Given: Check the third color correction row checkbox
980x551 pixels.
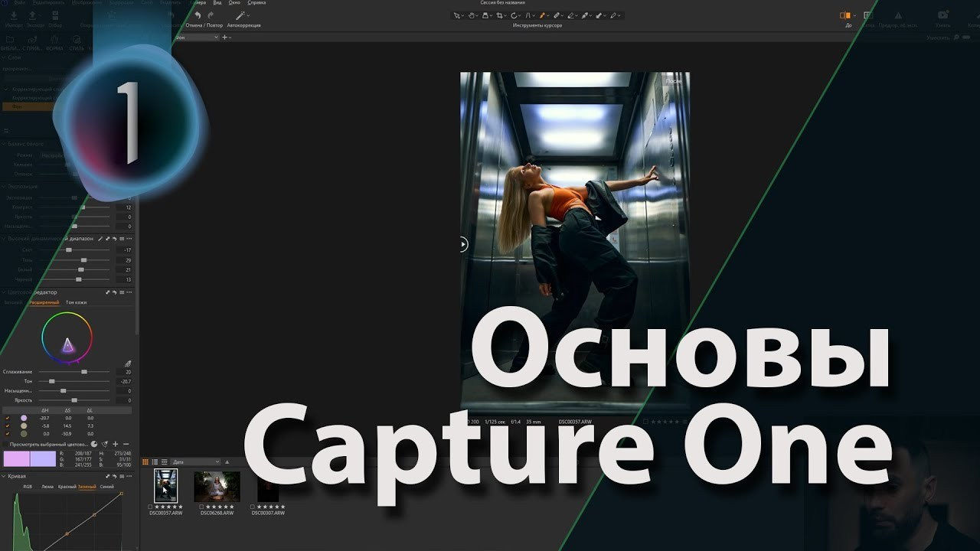Looking at the screenshot, I should 8,434.
